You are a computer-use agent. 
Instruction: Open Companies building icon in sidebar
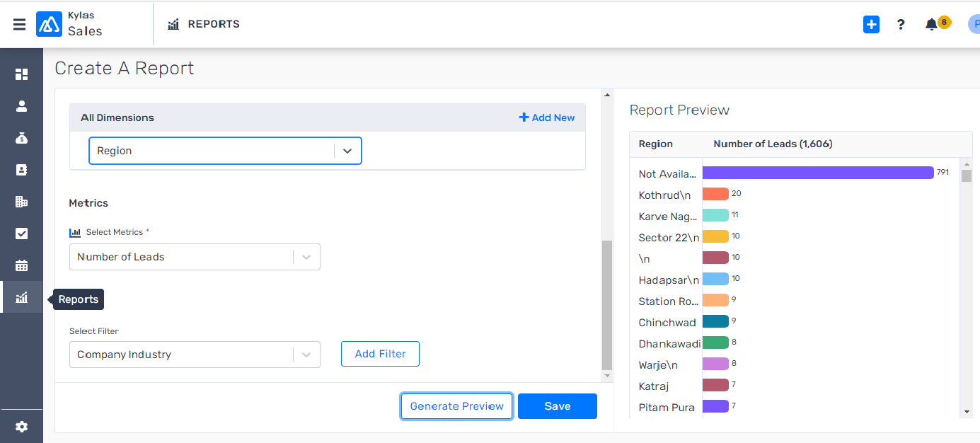click(x=21, y=202)
